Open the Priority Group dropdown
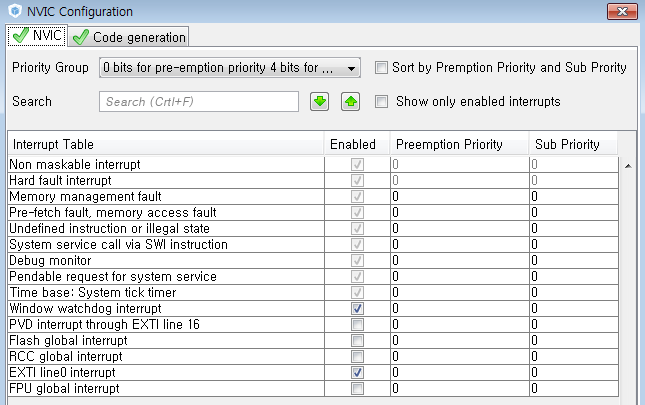Screen dimensions: 645x405 [230, 67]
